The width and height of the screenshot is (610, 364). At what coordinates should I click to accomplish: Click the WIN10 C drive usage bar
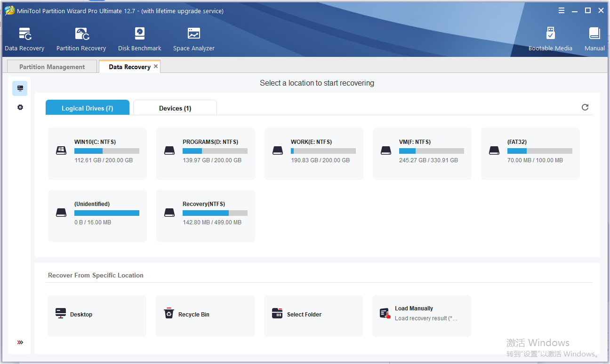106,150
